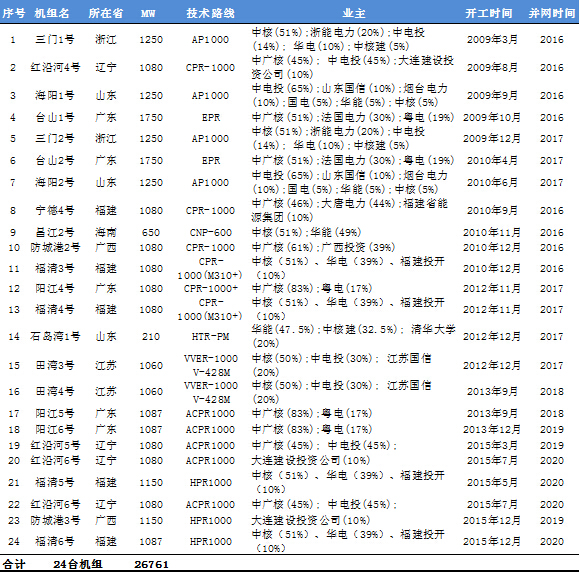580x573 pixels.
Task: Click the 序号 column header
Action: tap(14, 13)
